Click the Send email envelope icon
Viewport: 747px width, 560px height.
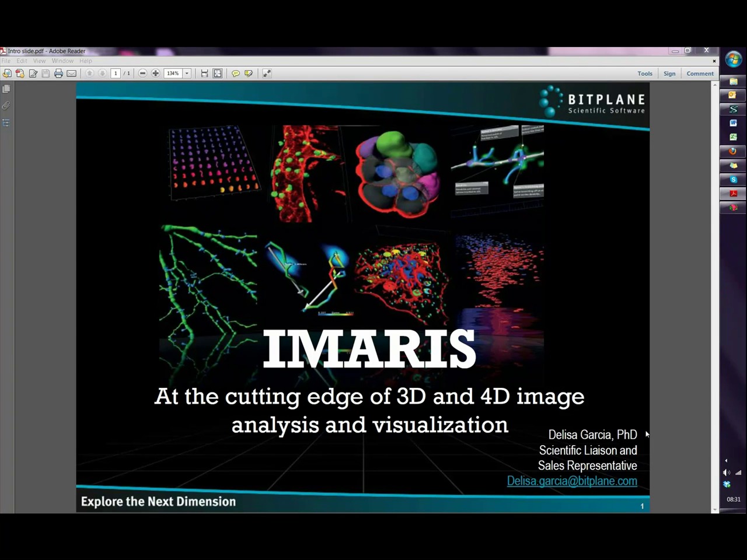pos(71,73)
